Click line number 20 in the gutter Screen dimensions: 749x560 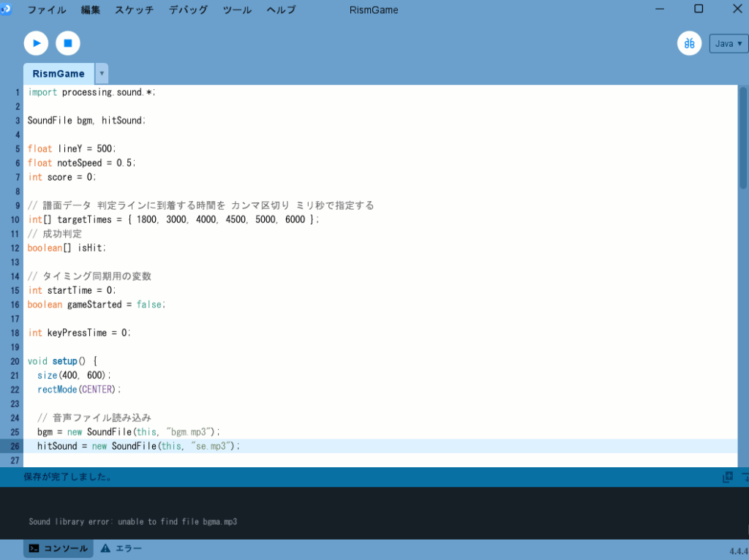(x=15, y=361)
